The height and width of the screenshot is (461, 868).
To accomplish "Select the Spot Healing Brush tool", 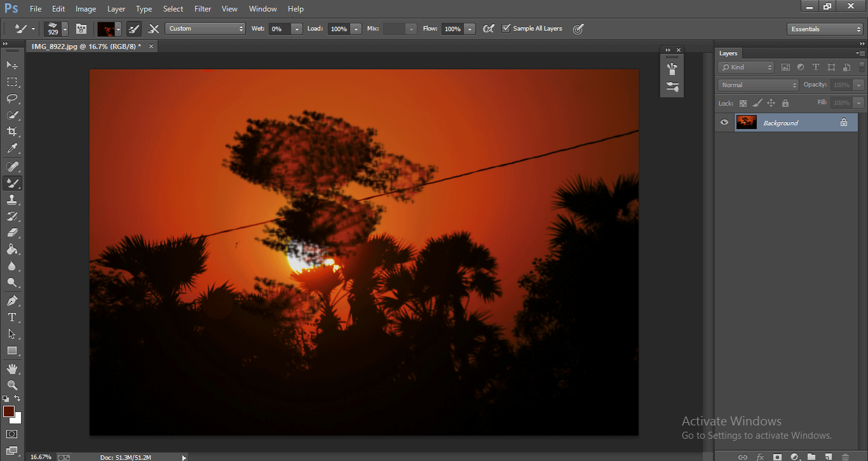I will pos(12,167).
